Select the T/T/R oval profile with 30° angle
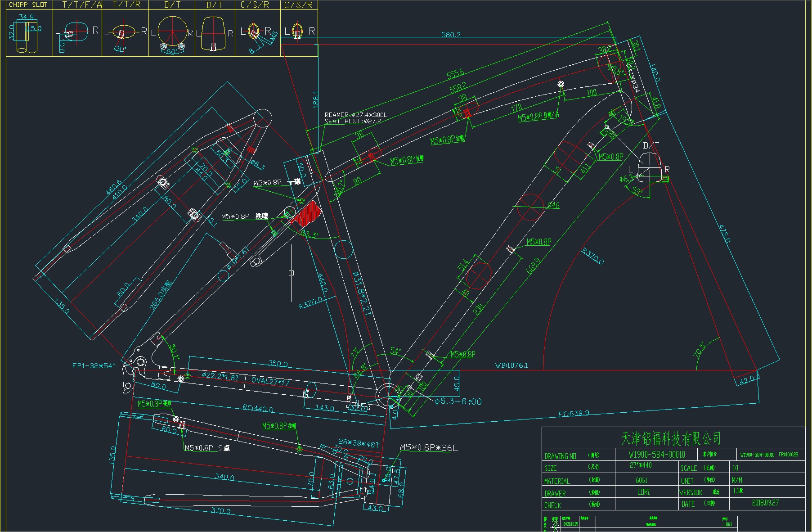Image resolution: width=812 pixels, height=532 pixels. click(123, 32)
